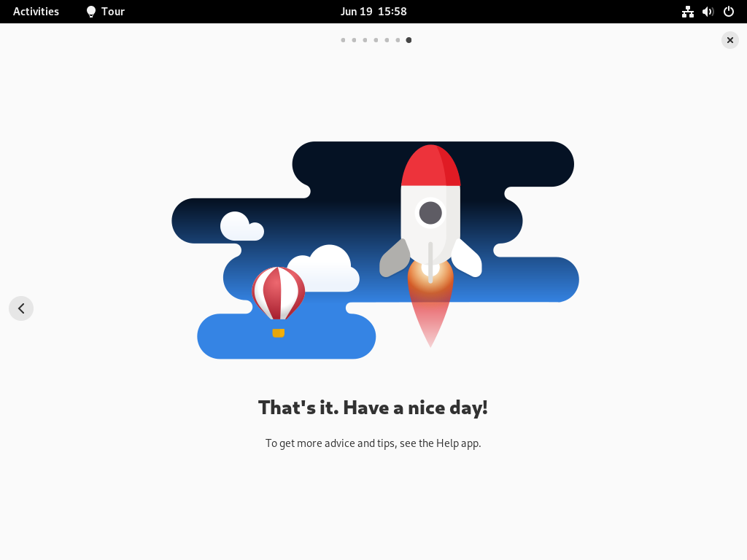Jump to sixth page indicator dot
Image resolution: width=747 pixels, height=560 pixels.
click(398, 40)
